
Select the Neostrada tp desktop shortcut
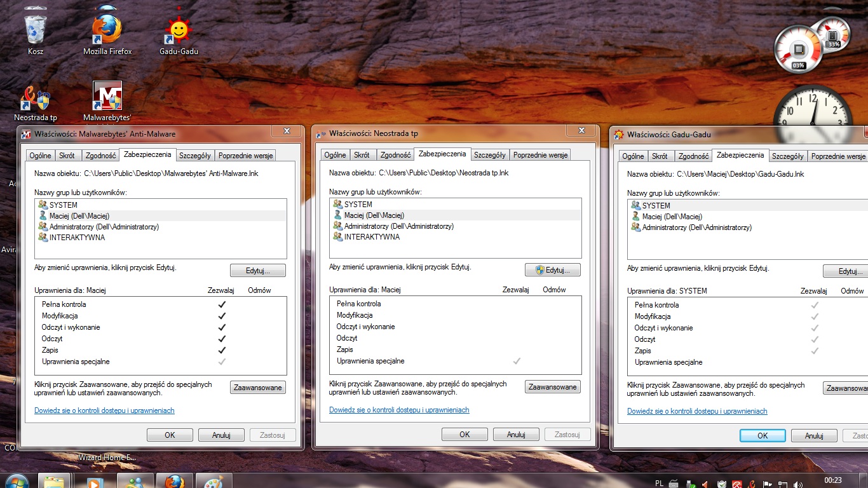[36, 103]
